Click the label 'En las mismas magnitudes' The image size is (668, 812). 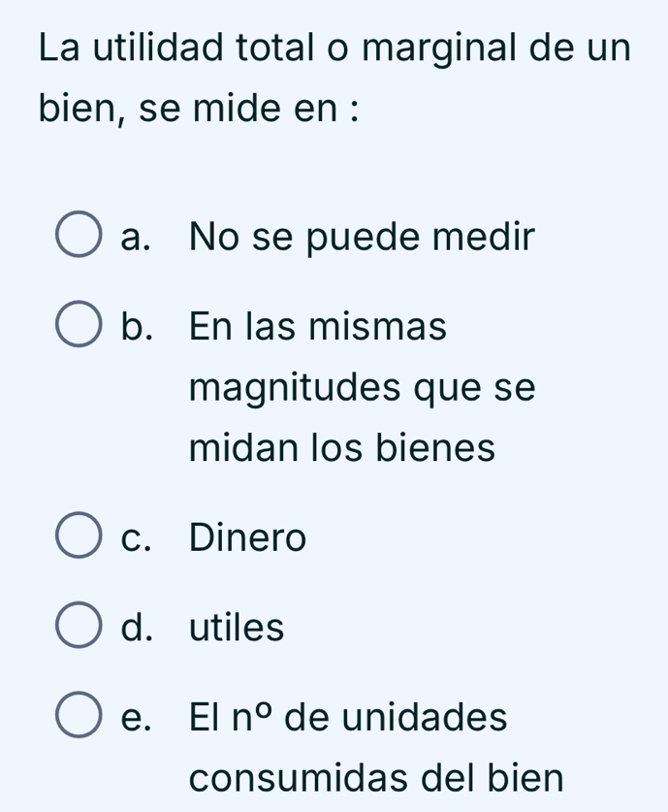[x=320, y=327]
